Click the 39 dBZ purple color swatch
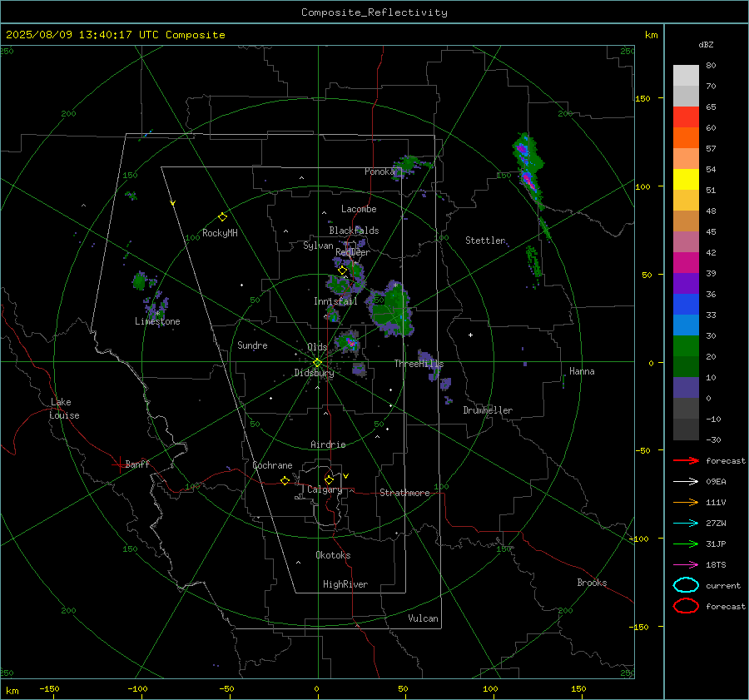749x700 pixels. 686,283
